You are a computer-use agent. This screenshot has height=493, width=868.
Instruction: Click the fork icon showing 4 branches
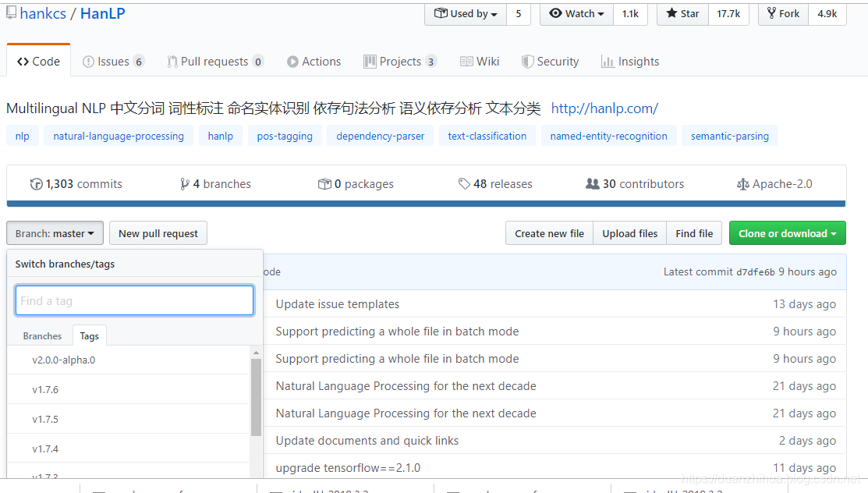click(183, 183)
